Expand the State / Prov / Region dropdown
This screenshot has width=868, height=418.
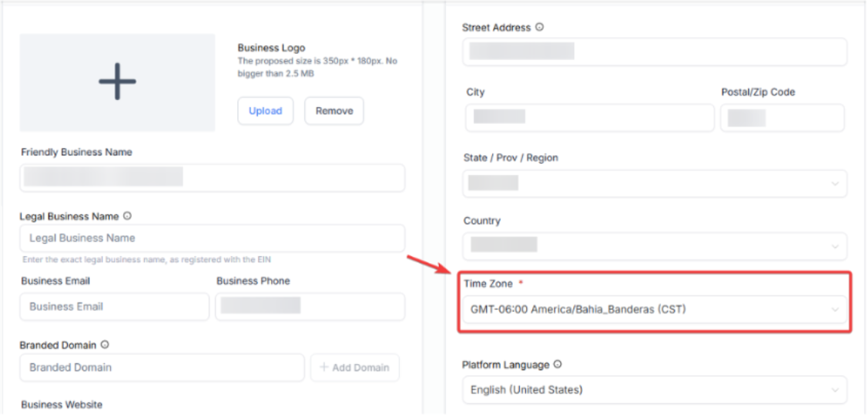pos(654,183)
